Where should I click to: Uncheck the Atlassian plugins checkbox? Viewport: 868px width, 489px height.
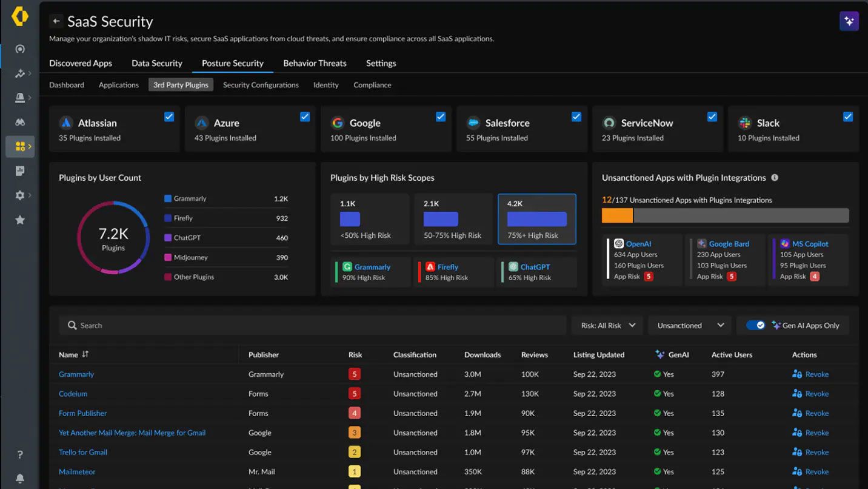click(169, 116)
